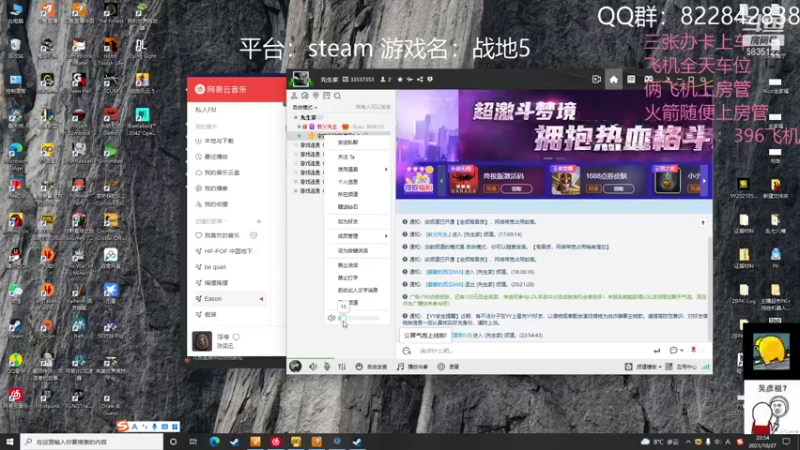800x450 pixels.
Task: Click the banner previous arrow by NARAKA card
Action: (441, 181)
